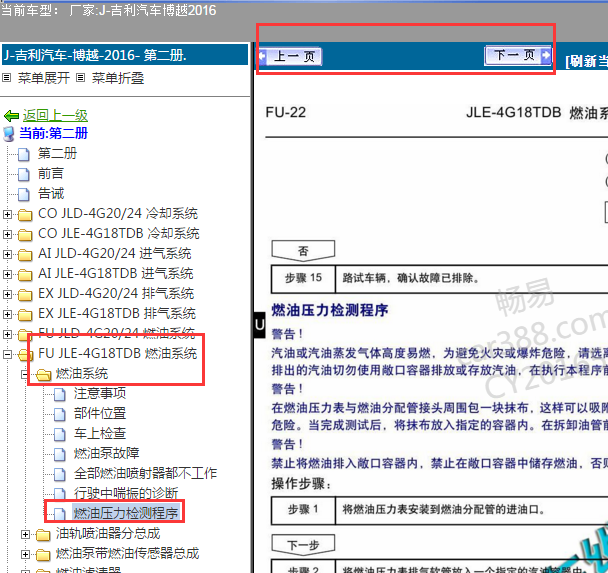This screenshot has width=608, height=573.
Task: Expand FU JLD-4G20/24 燃油系统 node
Action: pyautogui.click(x=7, y=334)
